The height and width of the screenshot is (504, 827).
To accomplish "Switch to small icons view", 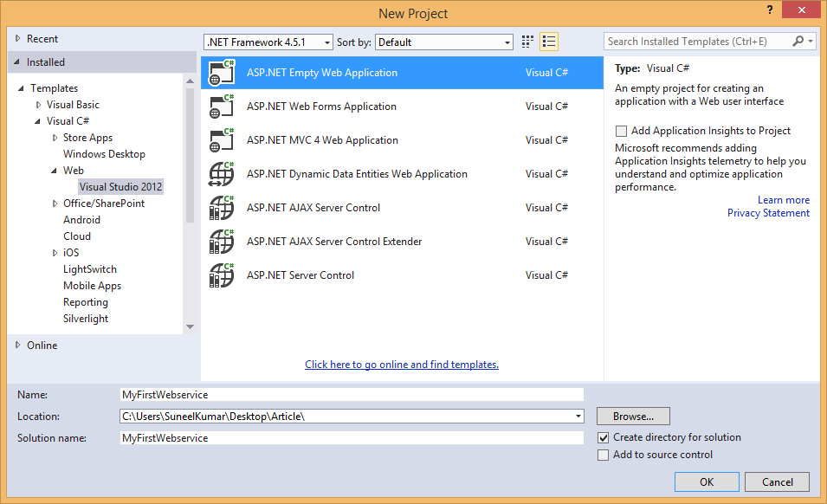I will click(527, 41).
